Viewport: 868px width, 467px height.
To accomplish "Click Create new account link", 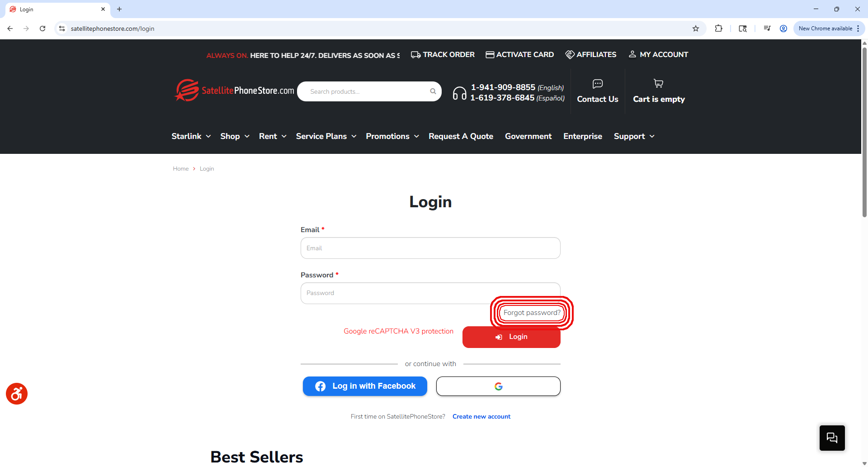I will 481,416.
